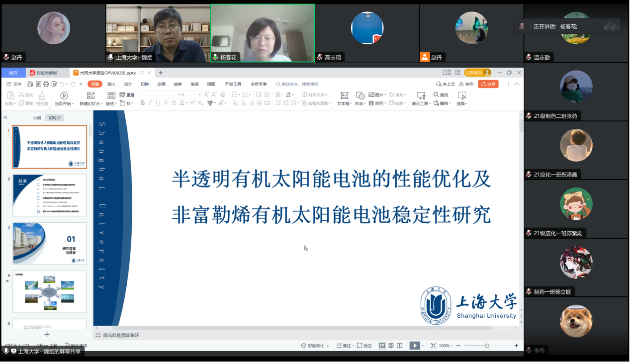Open the File (文件) menu
Screen dimensions: 631x364
pos(14,84)
